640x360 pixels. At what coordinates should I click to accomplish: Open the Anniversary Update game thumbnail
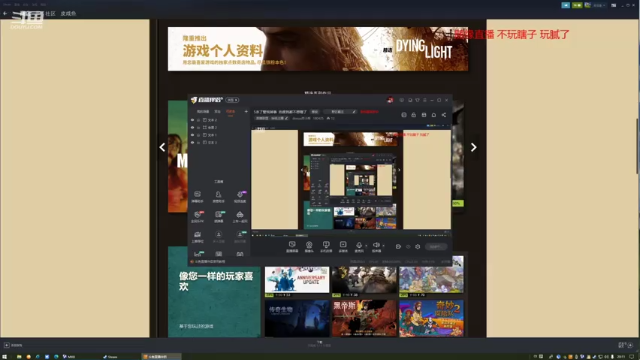click(x=297, y=280)
